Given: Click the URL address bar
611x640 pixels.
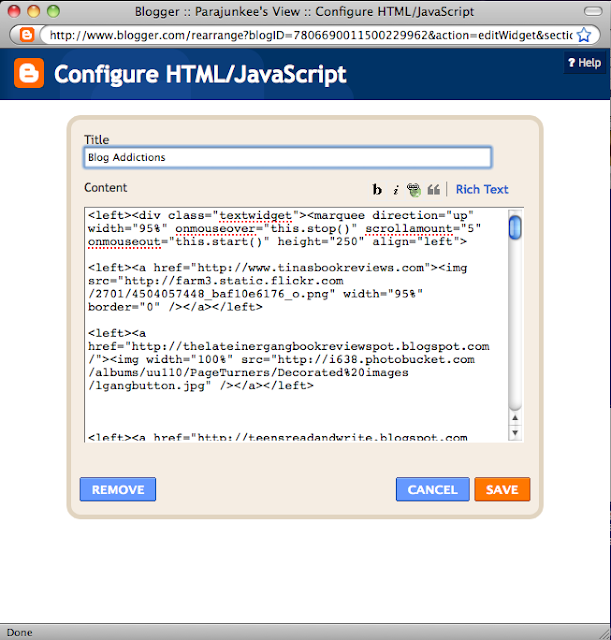Looking at the screenshot, I should [x=310, y=35].
